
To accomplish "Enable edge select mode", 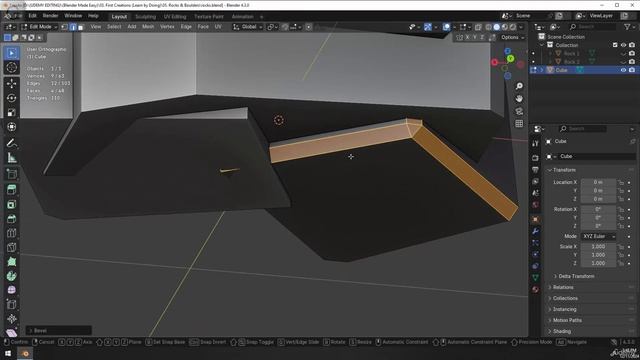I will pyautogui.click(x=73, y=27).
